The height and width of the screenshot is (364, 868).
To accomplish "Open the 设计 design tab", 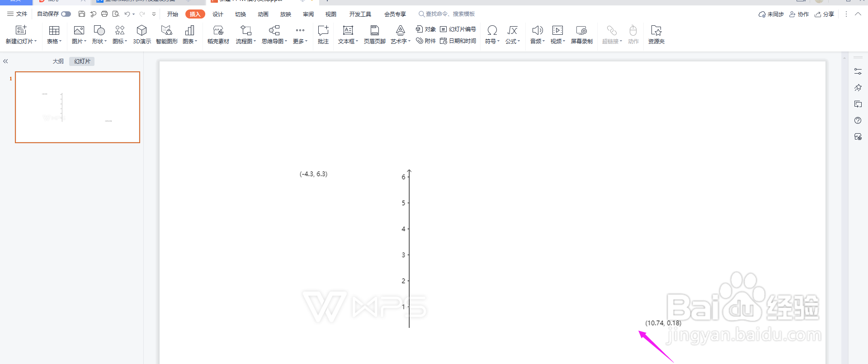I will (x=218, y=14).
